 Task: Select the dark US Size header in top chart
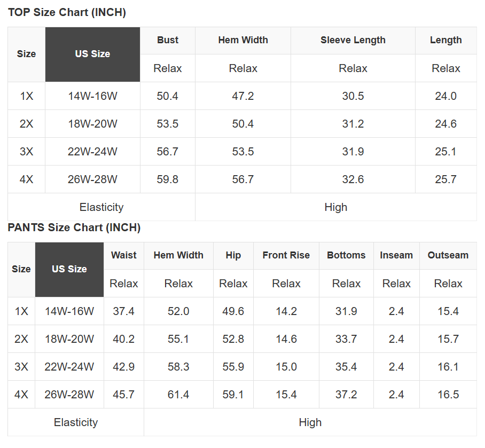tap(92, 54)
